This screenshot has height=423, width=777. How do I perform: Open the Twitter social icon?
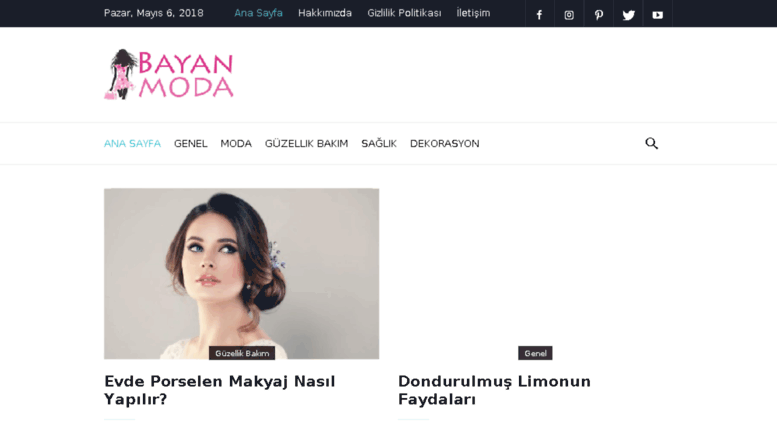click(x=628, y=15)
